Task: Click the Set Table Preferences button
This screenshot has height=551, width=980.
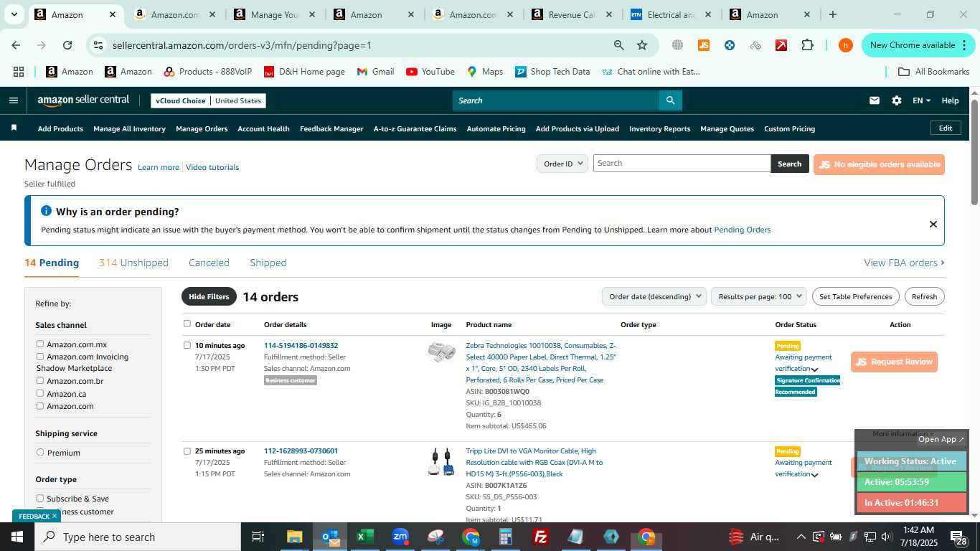Action: (855, 296)
